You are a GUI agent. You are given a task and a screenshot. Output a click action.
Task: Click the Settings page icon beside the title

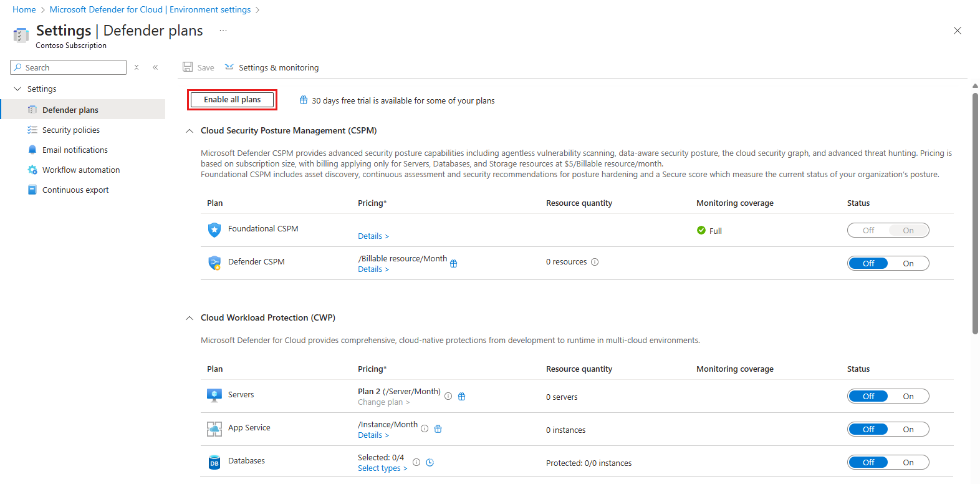[21, 35]
